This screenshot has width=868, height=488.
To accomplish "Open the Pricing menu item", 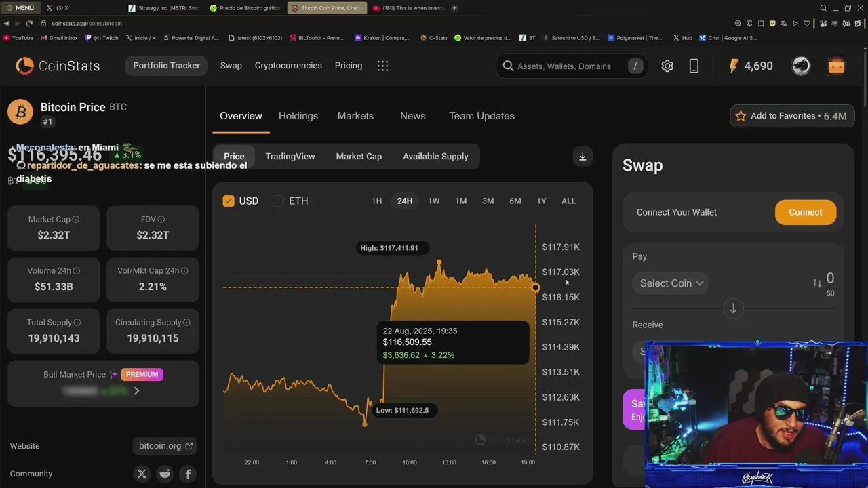I will coord(349,66).
